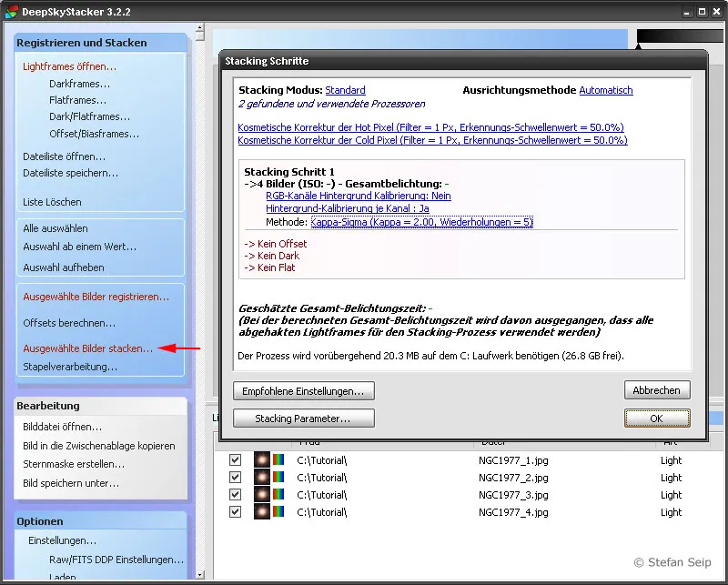Confirm stacking steps with OK
Viewport: 728px width, 585px height.
[x=657, y=419]
